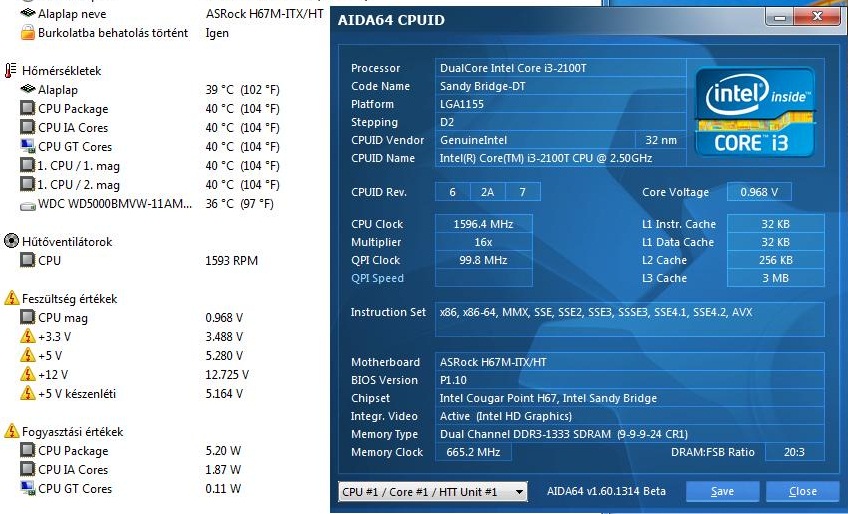Click the Chipset value Intel Cougar Point H67
The width and height of the screenshot is (848, 514).
(x=630, y=398)
